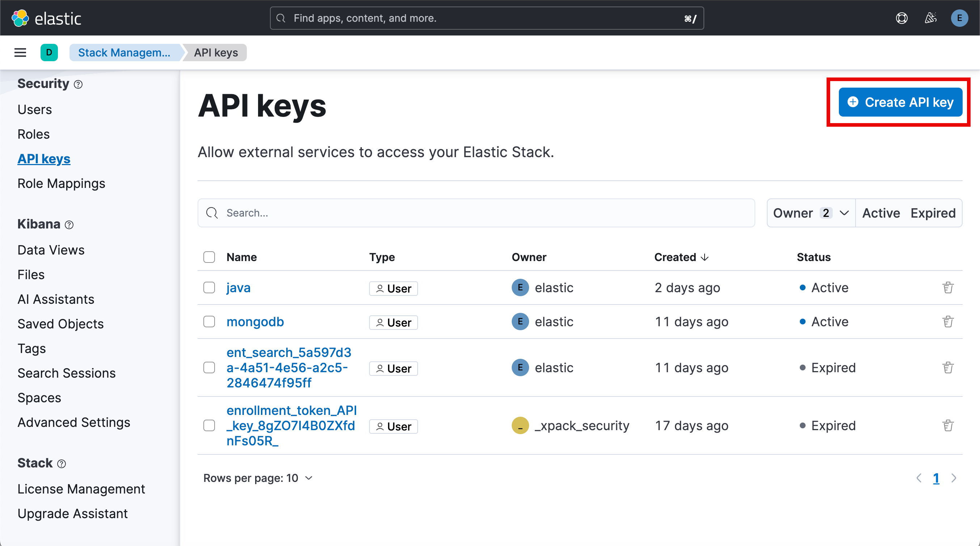The image size is (980, 546).
Task: Click the D space avatar in breadcrumbs
Action: click(x=49, y=52)
